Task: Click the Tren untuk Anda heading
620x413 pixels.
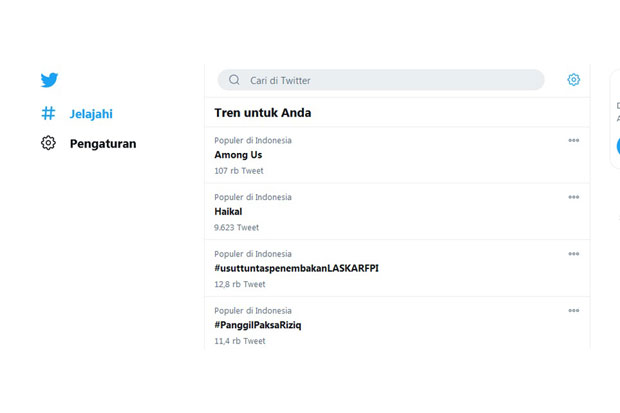Action: point(263,113)
